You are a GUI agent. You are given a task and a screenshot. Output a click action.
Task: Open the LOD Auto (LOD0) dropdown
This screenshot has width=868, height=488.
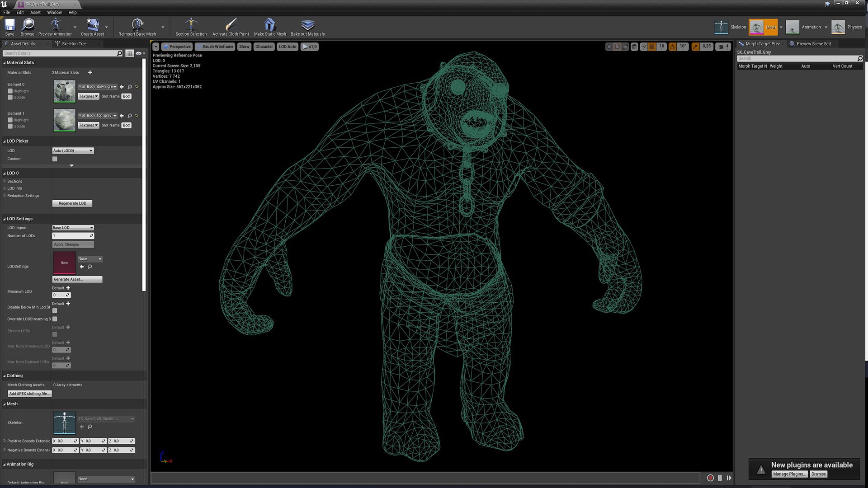73,150
